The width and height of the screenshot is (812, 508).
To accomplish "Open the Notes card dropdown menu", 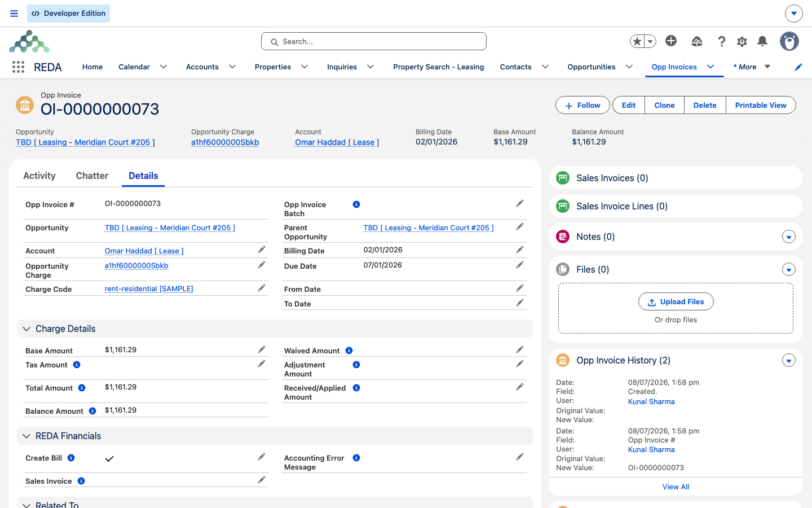I will pos(789,237).
